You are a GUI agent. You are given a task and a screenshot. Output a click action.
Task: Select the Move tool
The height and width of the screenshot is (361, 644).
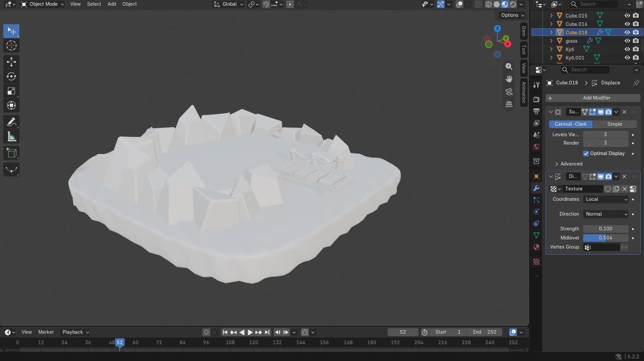(11, 62)
